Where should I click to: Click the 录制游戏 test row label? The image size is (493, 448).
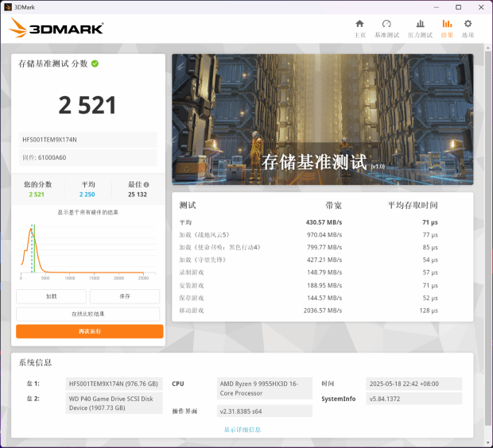pos(192,272)
